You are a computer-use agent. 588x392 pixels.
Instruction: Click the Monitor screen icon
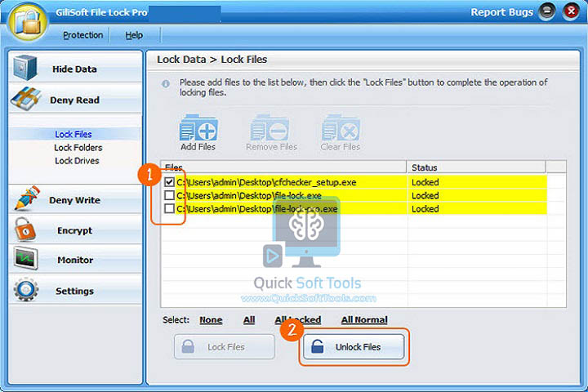(x=25, y=258)
